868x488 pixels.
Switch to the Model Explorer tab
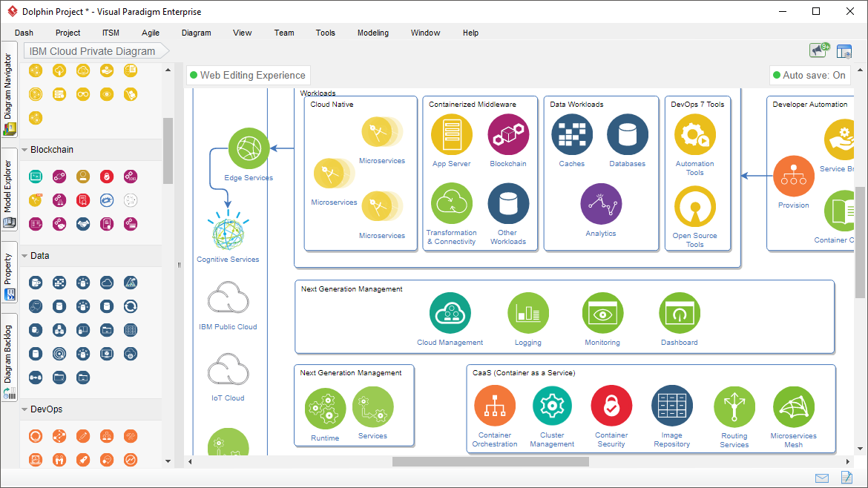(x=9, y=189)
